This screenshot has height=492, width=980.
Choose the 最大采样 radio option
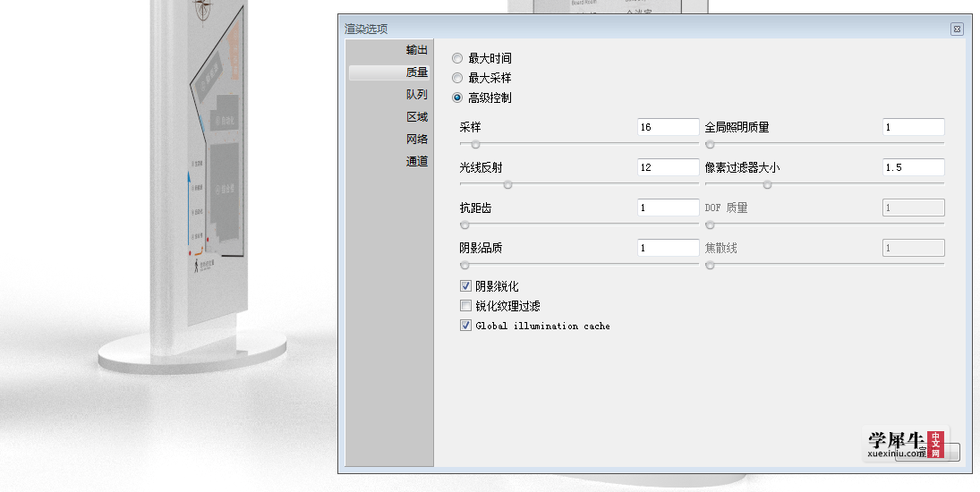pos(457,78)
